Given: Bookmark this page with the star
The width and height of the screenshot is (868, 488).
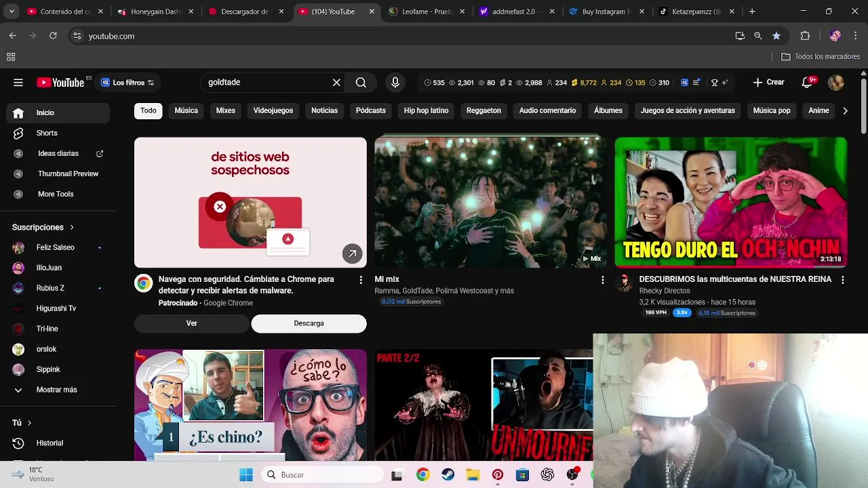Looking at the screenshot, I should (x=776, y=36).
